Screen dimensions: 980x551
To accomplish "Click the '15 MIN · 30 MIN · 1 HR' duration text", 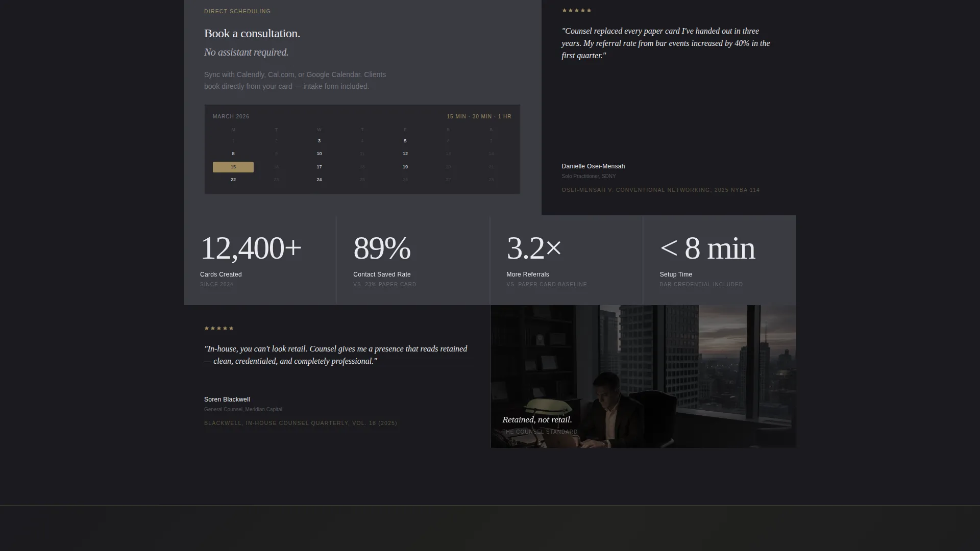I will pyautogui.click(x=479, y=117).
